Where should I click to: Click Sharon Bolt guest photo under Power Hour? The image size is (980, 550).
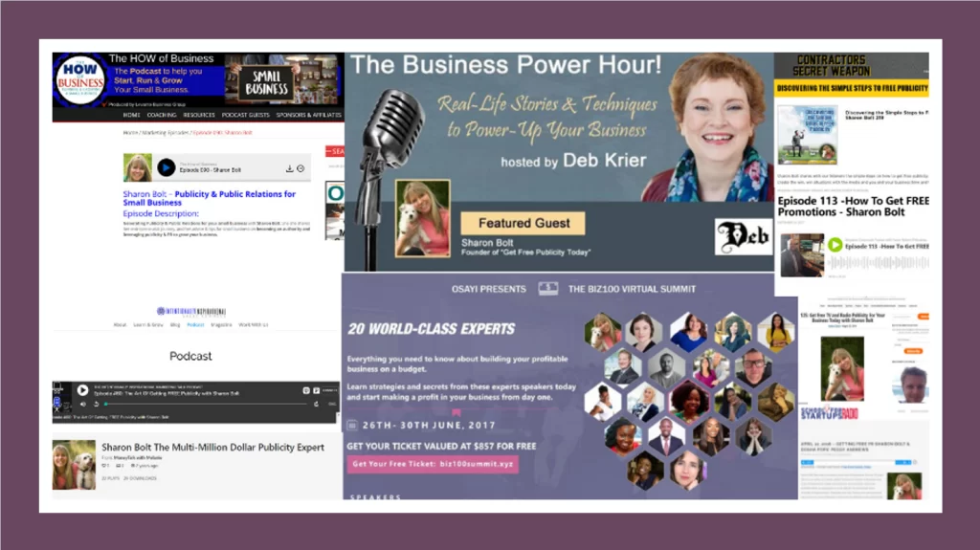(422, 219)
